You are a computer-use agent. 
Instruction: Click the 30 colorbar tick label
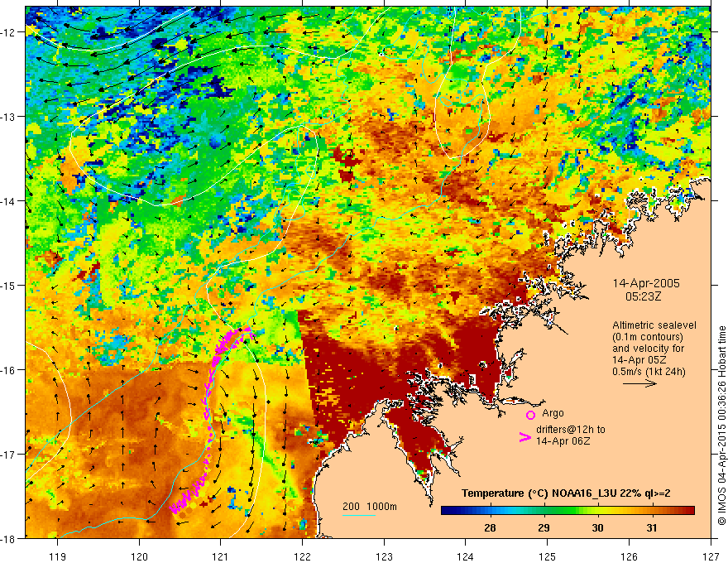[597, 528]
